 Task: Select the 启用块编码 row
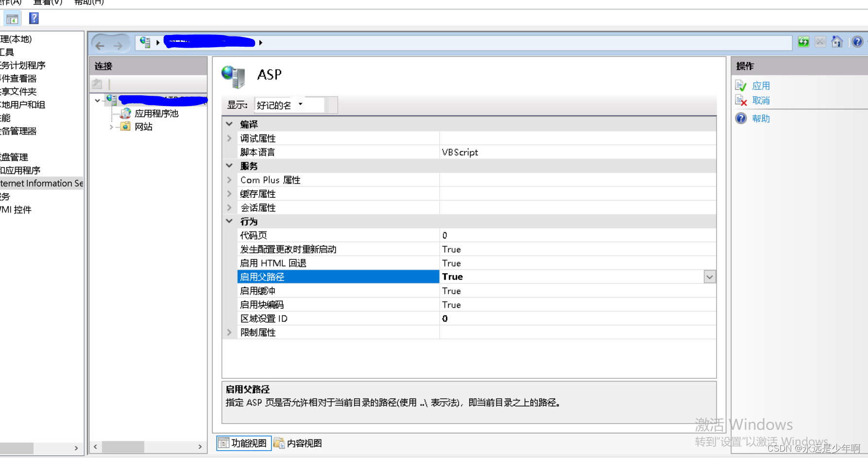[477, 305]
